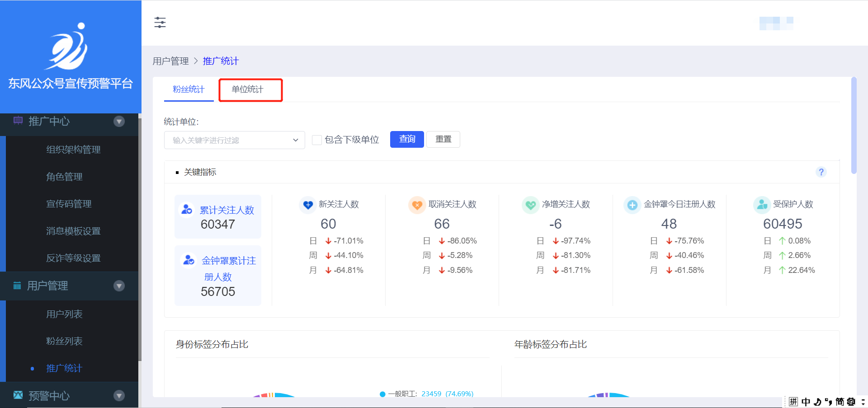The height and width of the screenshot is (408, 868).
Task: Select the 粉丝统计 tab
Action: point(189,89)
